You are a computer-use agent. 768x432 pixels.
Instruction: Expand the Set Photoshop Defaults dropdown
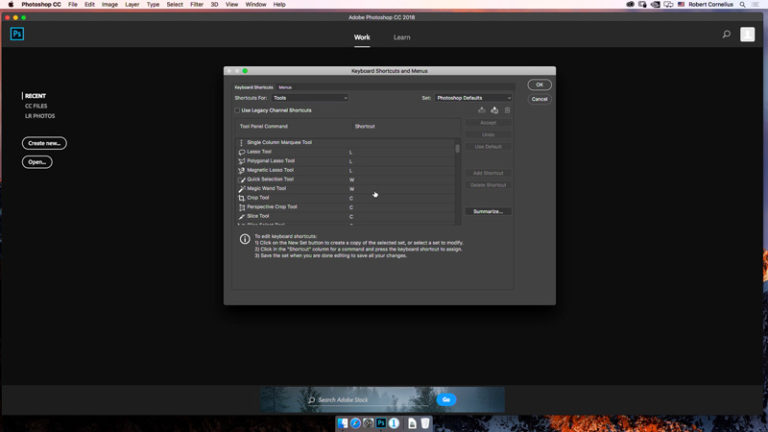pos(473,98)
